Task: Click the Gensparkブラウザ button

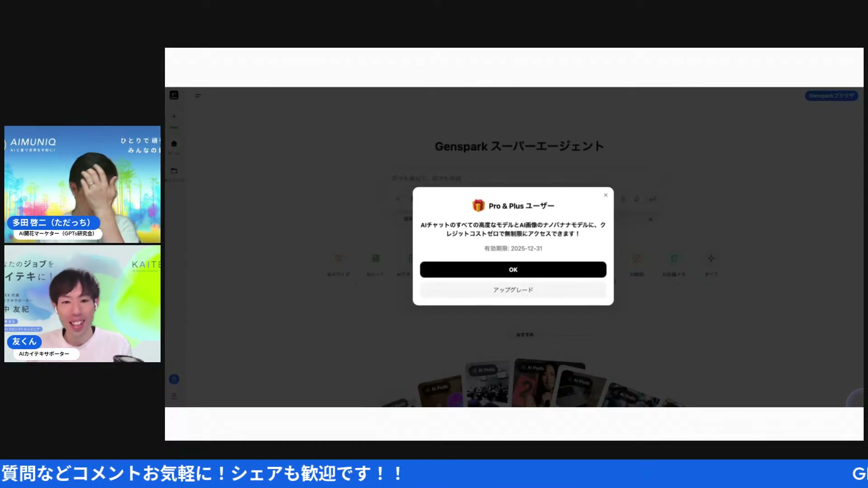Action: (x=831, y=96)
